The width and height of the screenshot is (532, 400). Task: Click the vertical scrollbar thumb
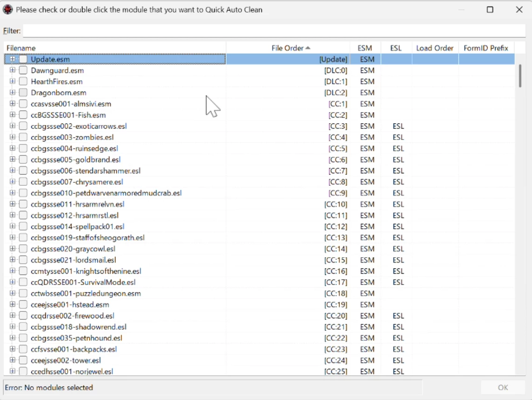click(x=520, y=76)
